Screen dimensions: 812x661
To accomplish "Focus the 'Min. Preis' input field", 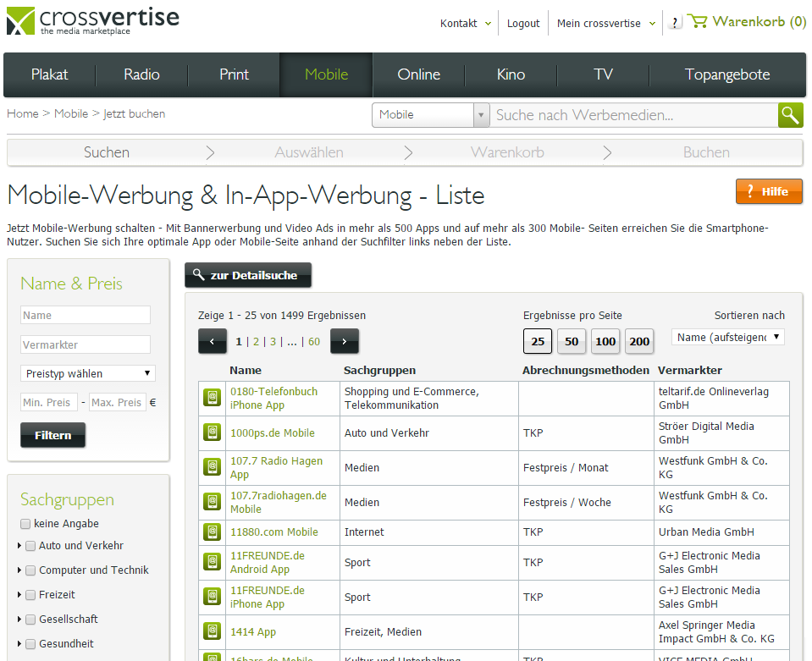I will tap(49, 402).
